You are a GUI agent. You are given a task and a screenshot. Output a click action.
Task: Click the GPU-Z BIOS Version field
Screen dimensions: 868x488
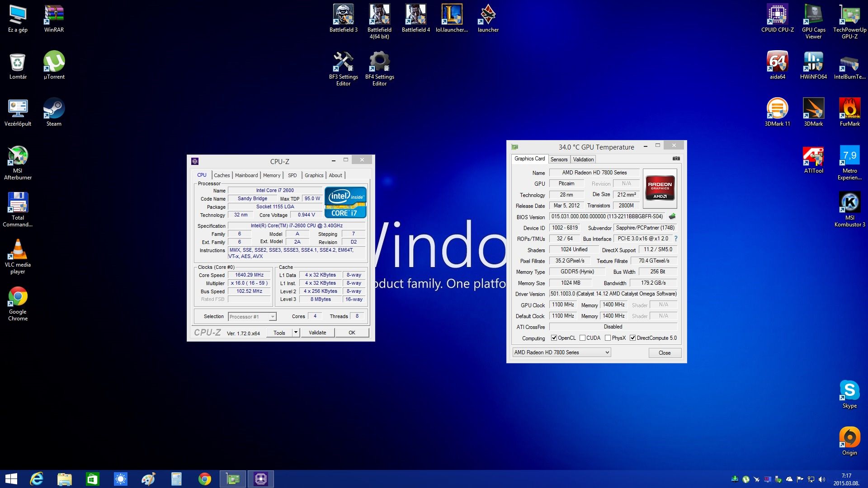tap(607, 216)
